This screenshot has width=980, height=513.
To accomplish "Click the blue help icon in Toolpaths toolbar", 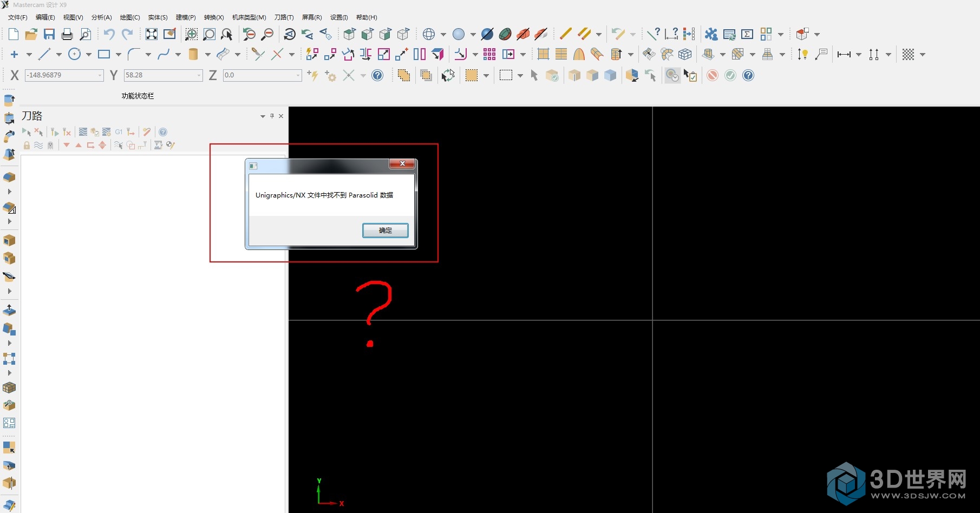I will [163, 132].
